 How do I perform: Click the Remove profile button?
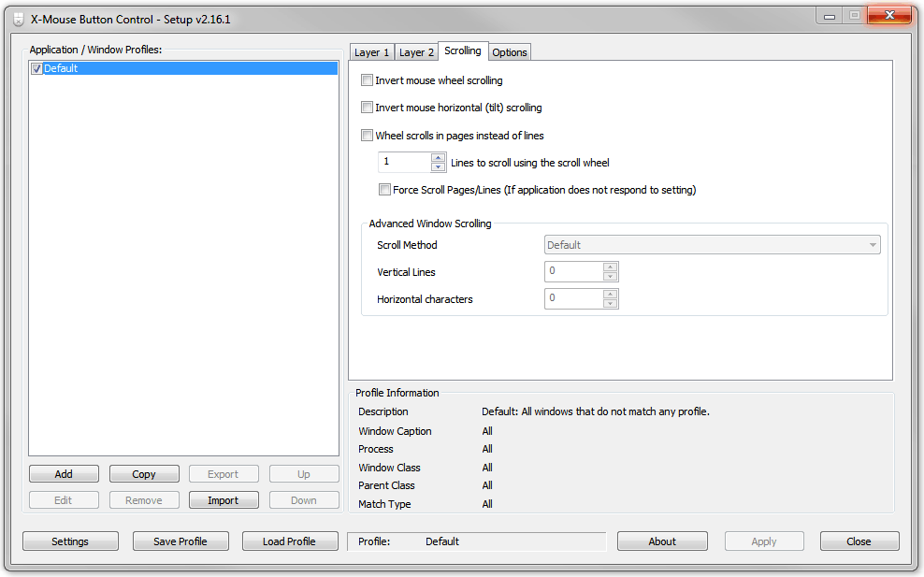(x=144, y=499)
